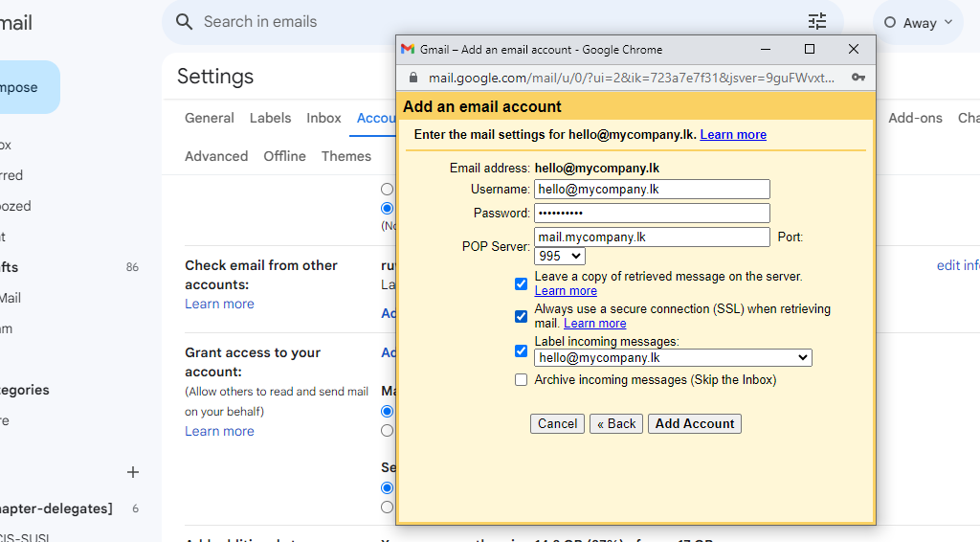Screen dimensions: 980x542
Task: Click in the Password field
Action: coord(652,214)
